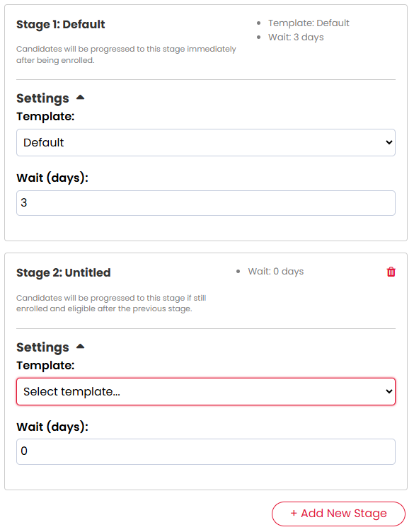Screen dimensions: 414x532
Task: Focus the Stage 1 Wait (days) field showing 3
Action: tap(206, 203)
